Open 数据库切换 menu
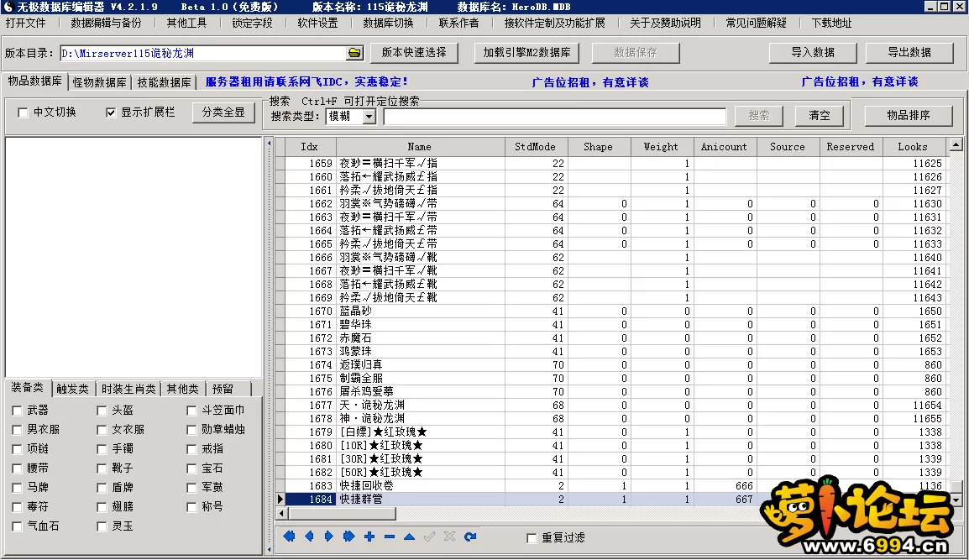The height and width of the screenshot is (560, 969). coord(388,23)
